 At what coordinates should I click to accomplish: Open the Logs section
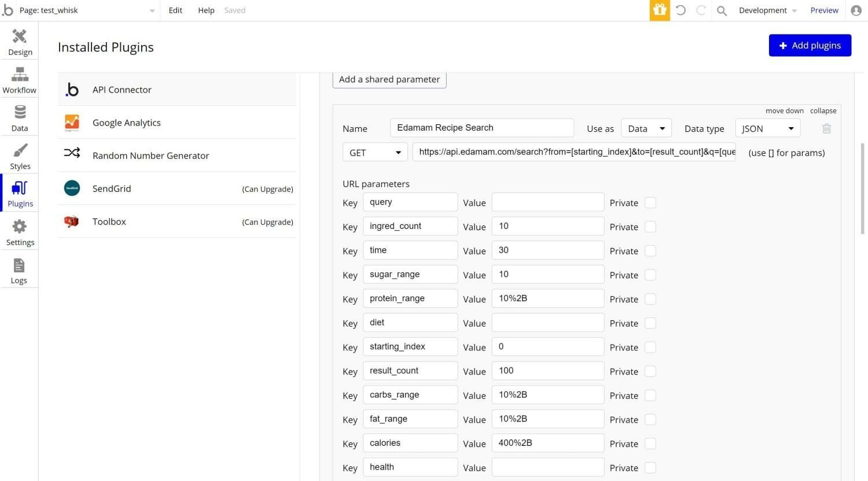click(x=19, y=271)
